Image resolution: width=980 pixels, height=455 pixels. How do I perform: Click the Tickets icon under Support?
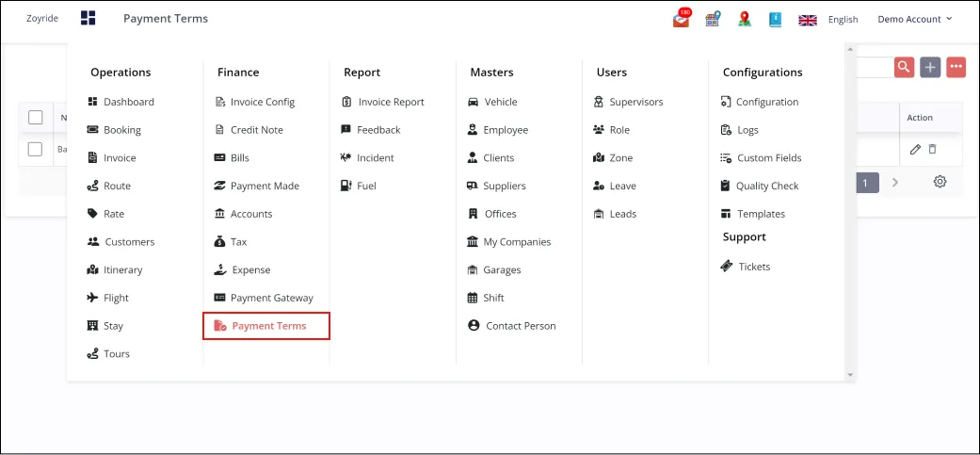coord(726,267)
